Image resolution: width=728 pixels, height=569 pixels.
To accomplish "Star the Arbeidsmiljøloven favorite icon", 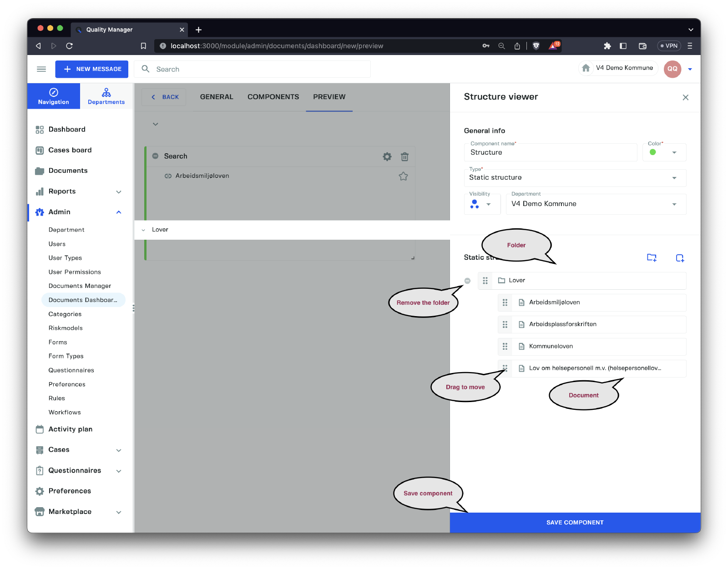I will pos(403,176).
